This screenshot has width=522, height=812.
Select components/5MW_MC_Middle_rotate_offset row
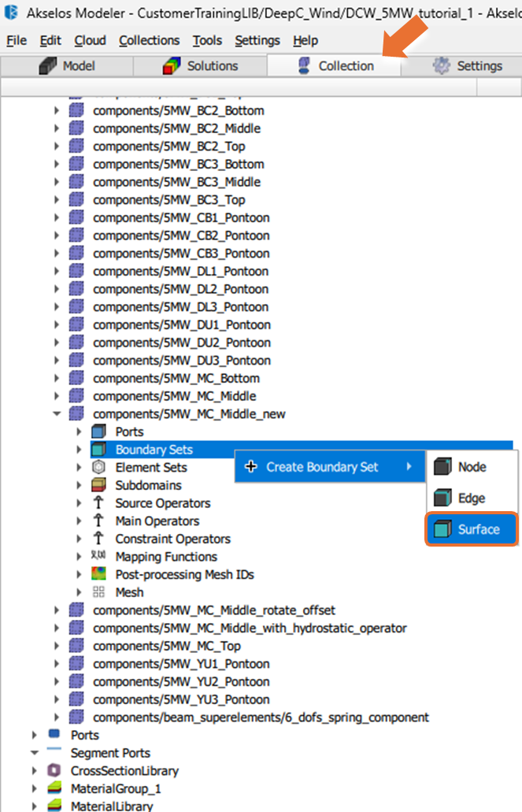click(214, 610)
